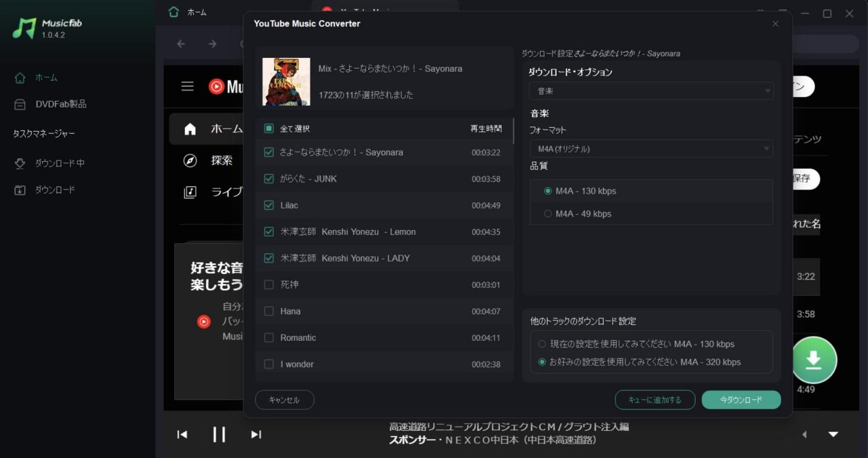
Task: Skip to previous track in player bar
Action: pyautogui.click(x=182, y=434)
